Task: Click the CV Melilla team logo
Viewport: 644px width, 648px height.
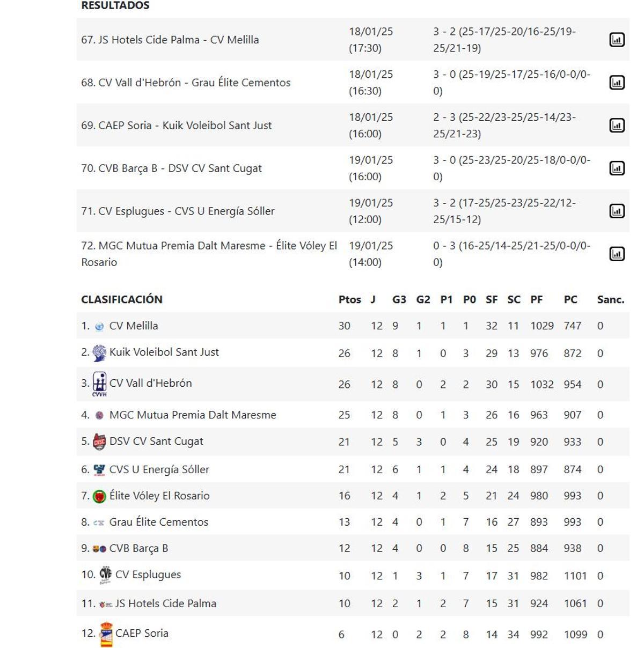Action: pos(98,325)
